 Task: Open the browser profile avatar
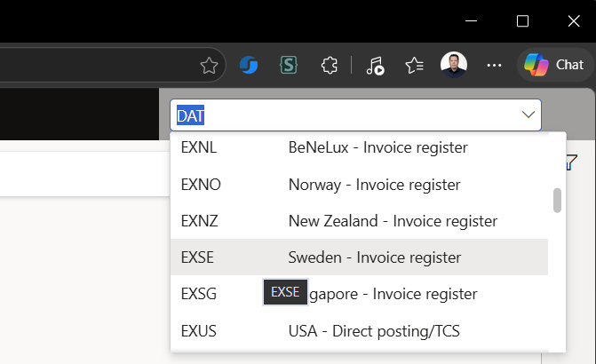coord(454,65)
